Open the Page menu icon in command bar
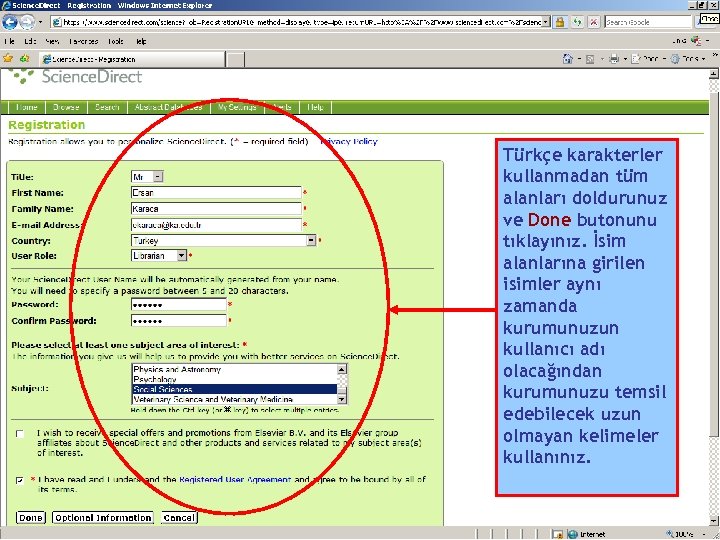720x540 pixels. 636,59
